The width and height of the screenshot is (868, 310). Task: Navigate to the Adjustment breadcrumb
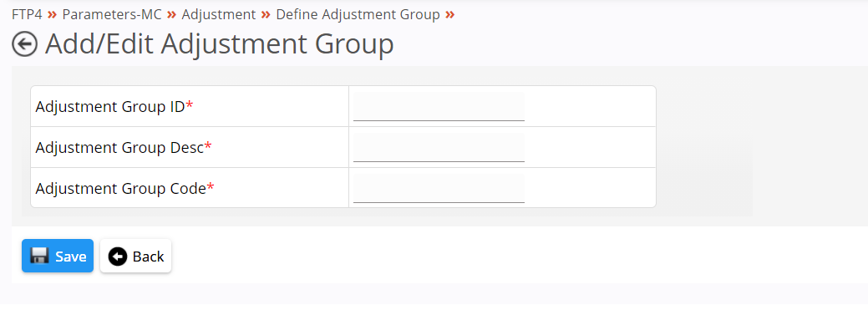(219, 14)
